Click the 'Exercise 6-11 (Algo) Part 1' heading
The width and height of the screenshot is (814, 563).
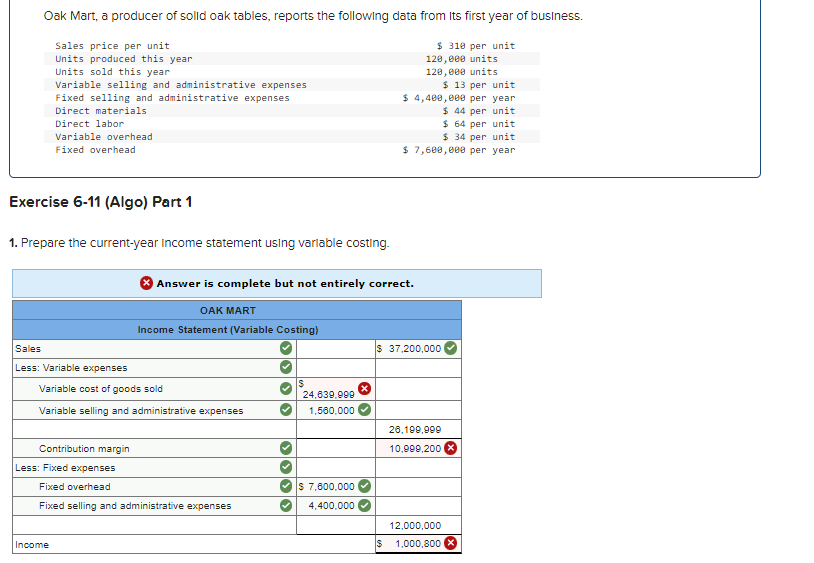tap(101, 202)
